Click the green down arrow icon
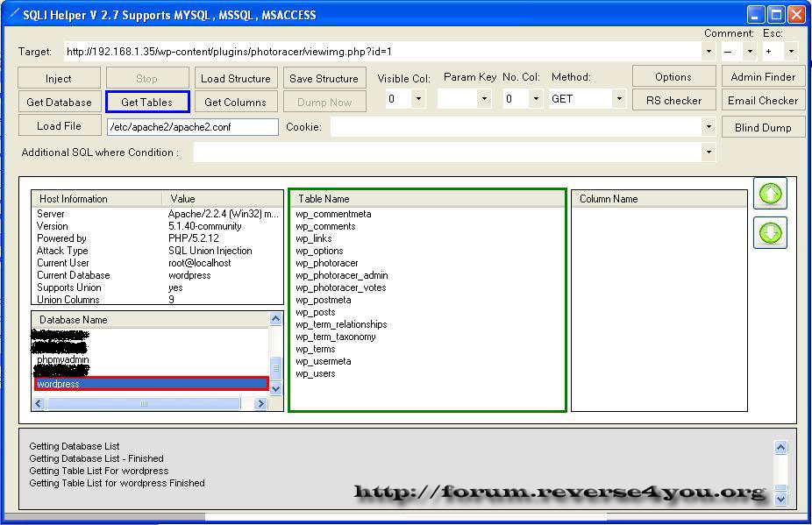The height and width of the screenshot is (525, 812). click(x=771, y=232)
